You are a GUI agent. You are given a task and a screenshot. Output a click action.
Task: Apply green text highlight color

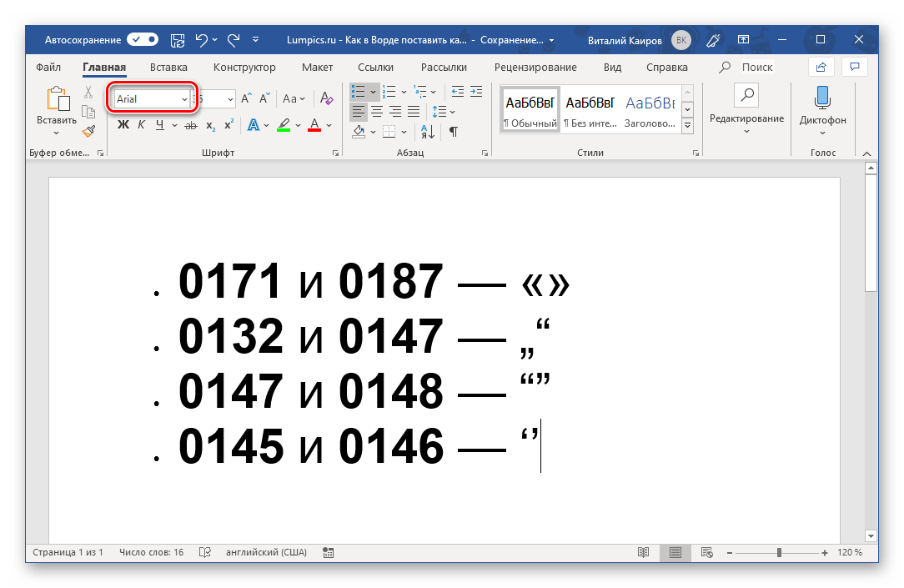[x=284, y=124]
